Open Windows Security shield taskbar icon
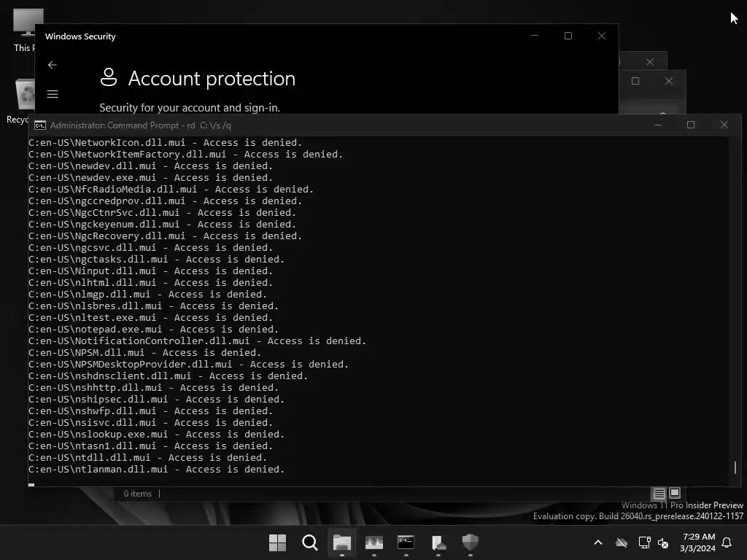 (x=471, y=542)
